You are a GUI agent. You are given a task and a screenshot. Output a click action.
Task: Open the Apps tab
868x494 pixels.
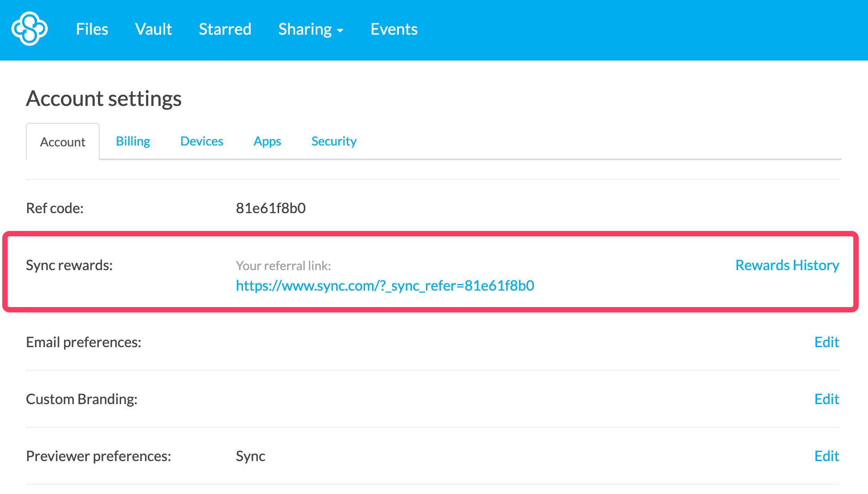click(x=267, y=141)
